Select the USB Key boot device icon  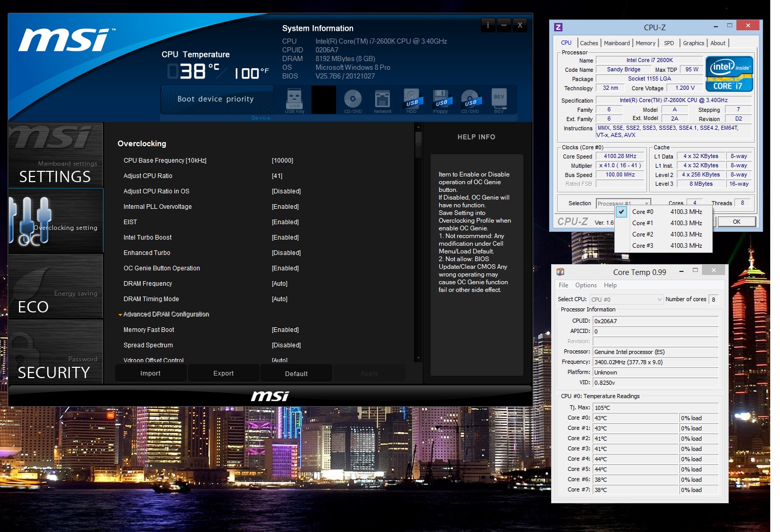295,101
